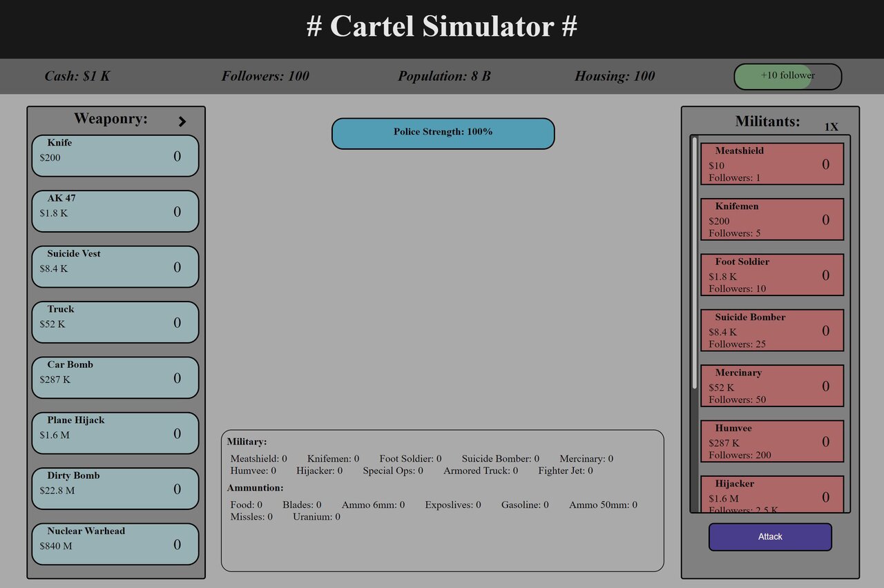
Task: Recruit Knifemen from the Militants list
Action: pyautogui.click(x=771, y=219)
